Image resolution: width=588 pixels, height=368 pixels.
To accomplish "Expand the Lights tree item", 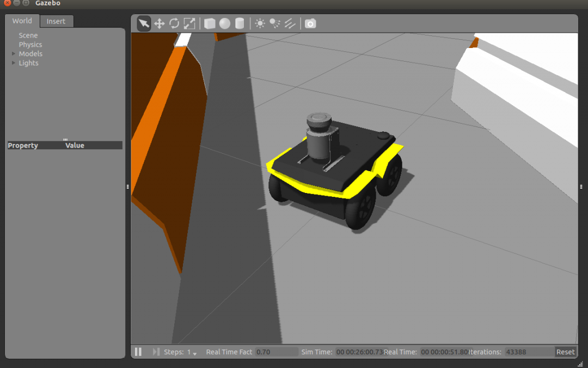I will [x=14, y=63].
